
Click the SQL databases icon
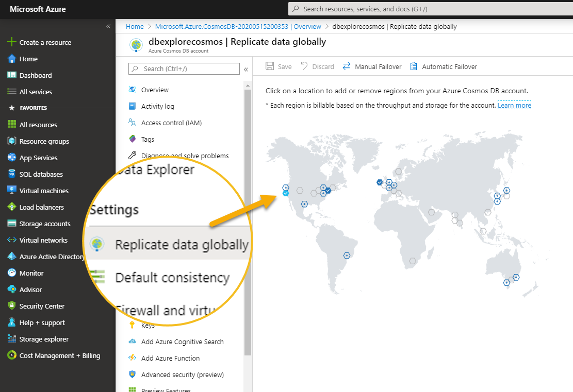(12, 174)
